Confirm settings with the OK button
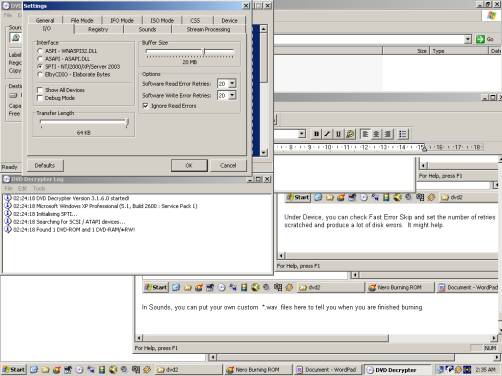Image resolution: width=502 pixels, height=376 pixels. tap(189, 165)
